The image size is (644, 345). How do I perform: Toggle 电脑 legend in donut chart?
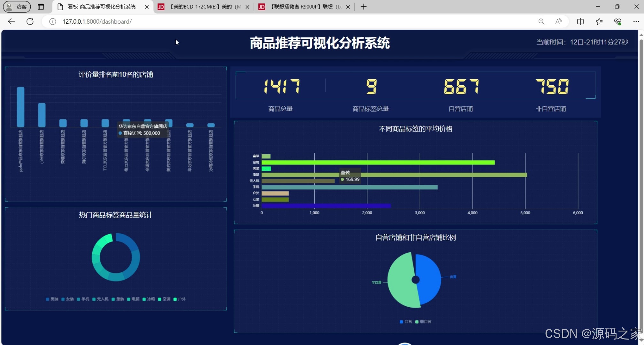(133, 299)
